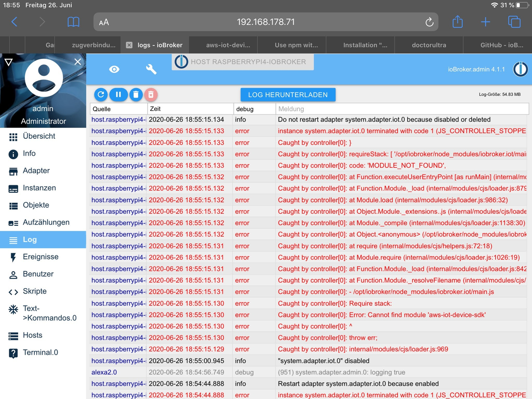Click alexa2.0 source entry
Image resolution: width=532 pixels, height=399 pixels.
(104, 372)
